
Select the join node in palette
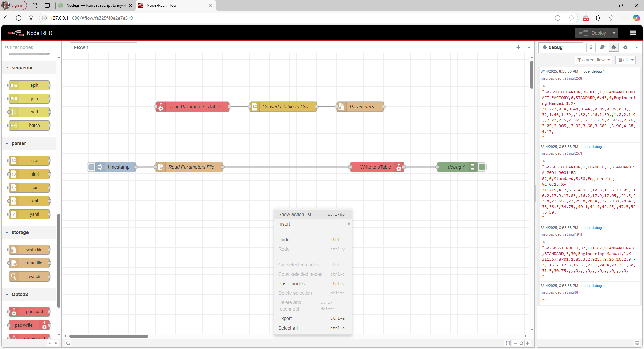click(x=30, y=99)
